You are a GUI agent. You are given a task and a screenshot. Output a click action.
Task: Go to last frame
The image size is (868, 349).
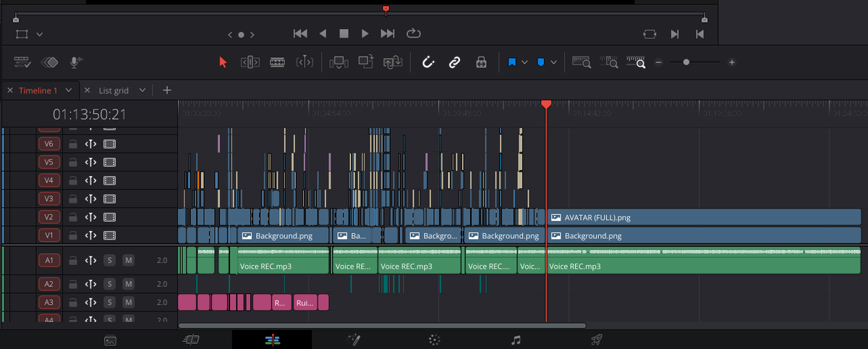[x=388, y=33]
